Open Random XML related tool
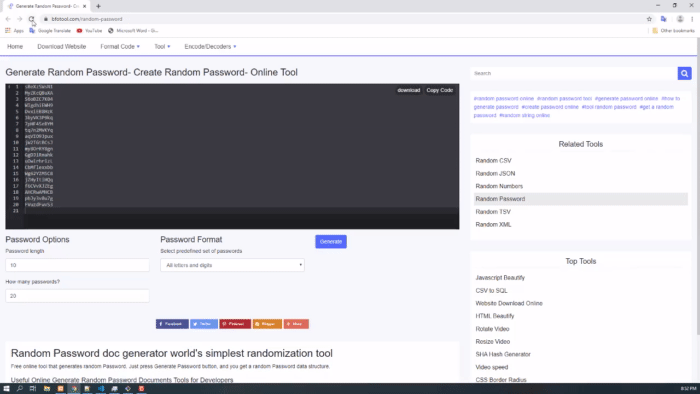Viewport: 700px width, 394px height. tap(493, 224)
